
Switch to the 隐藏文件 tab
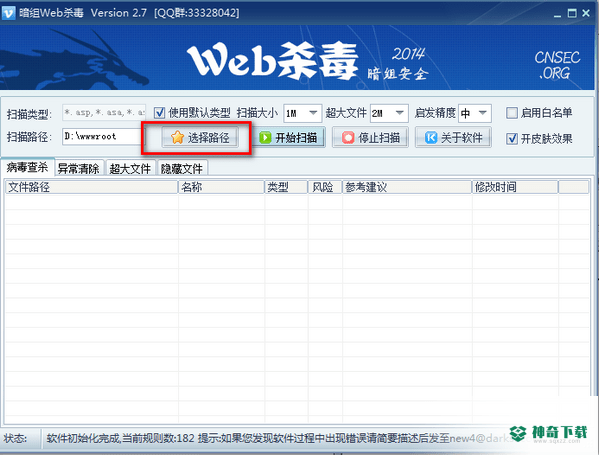point(182,168)
